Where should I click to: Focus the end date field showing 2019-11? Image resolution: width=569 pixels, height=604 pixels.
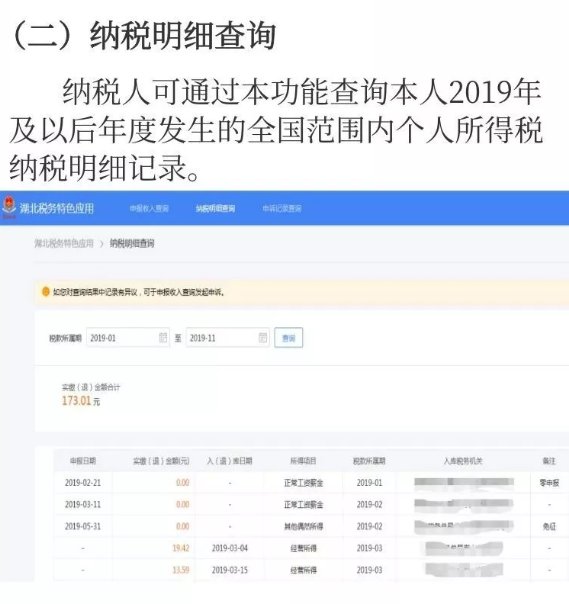(228, 337)
